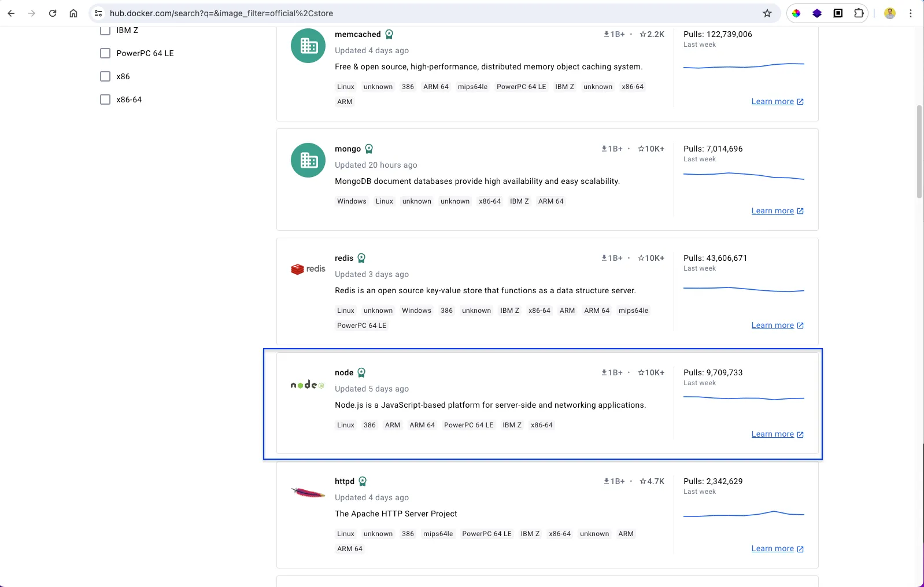The image size is (924, 587).
Task: Click 'The Apache HTTP Server Project' description
Action: click(396, 514)
